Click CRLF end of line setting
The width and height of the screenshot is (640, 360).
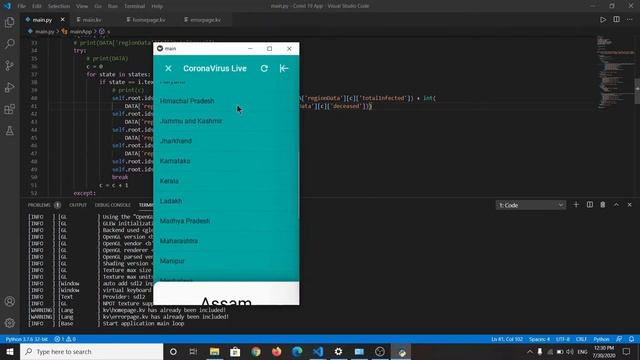click(x=581, y=339)
